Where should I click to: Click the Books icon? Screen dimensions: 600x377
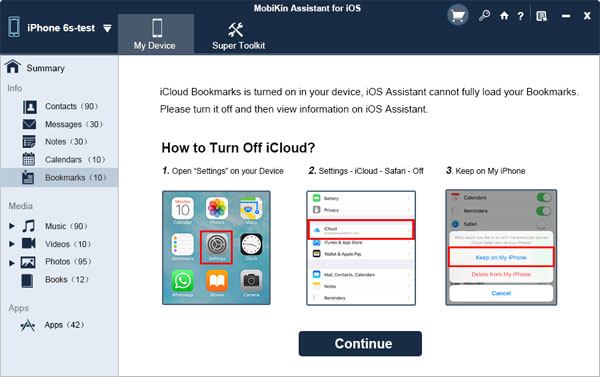(27, 281)
